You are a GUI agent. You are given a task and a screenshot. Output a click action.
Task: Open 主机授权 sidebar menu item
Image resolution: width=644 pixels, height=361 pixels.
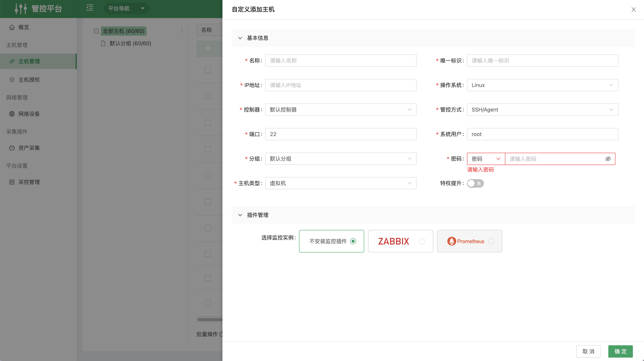click(x=38, y=80)
